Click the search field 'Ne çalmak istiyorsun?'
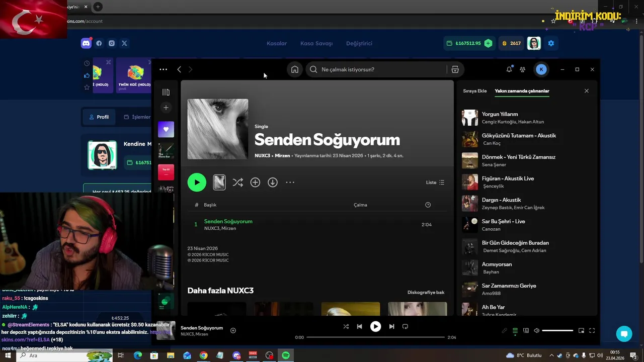The width and height of the screenshot is (644, 362). click(377, 69)
